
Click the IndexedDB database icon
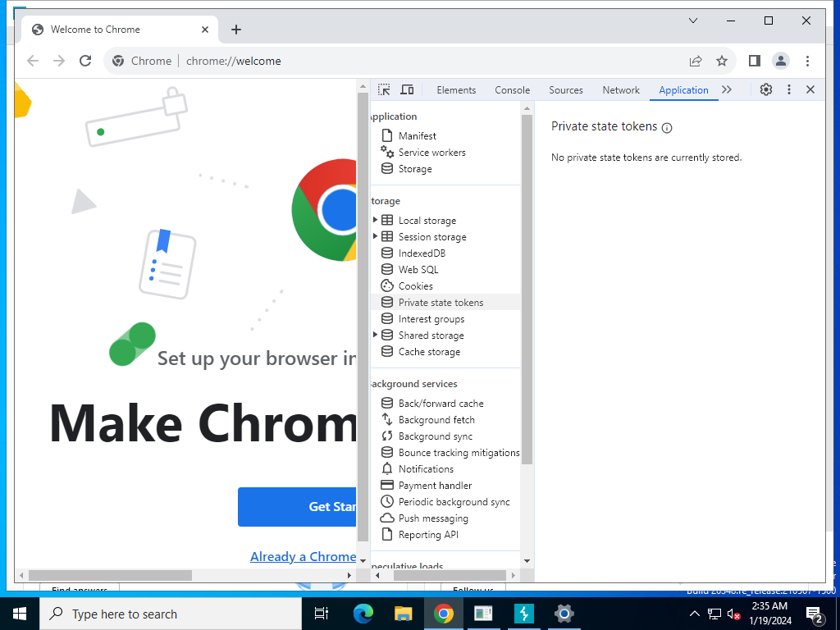pos(387,253)
